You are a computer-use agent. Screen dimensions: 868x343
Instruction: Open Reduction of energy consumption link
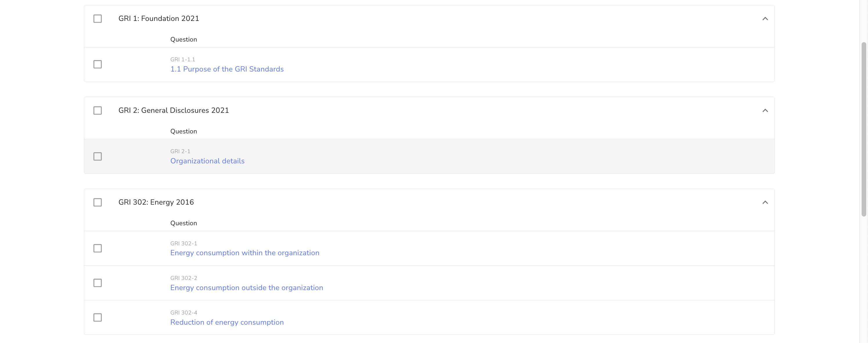(227, 322)
